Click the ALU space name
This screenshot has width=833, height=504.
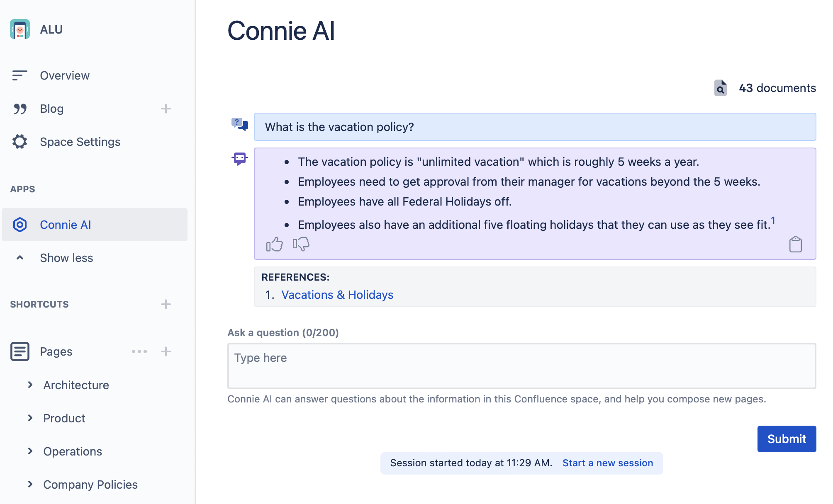coord(51,29)
